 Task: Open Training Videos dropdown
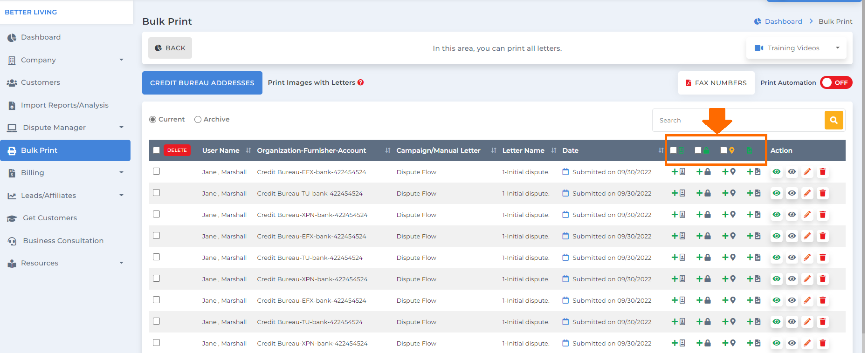click(797, 48)
